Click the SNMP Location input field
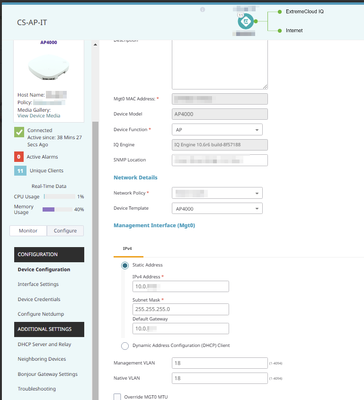This screenshot has width=364, height=400. (x=220, y=160)
